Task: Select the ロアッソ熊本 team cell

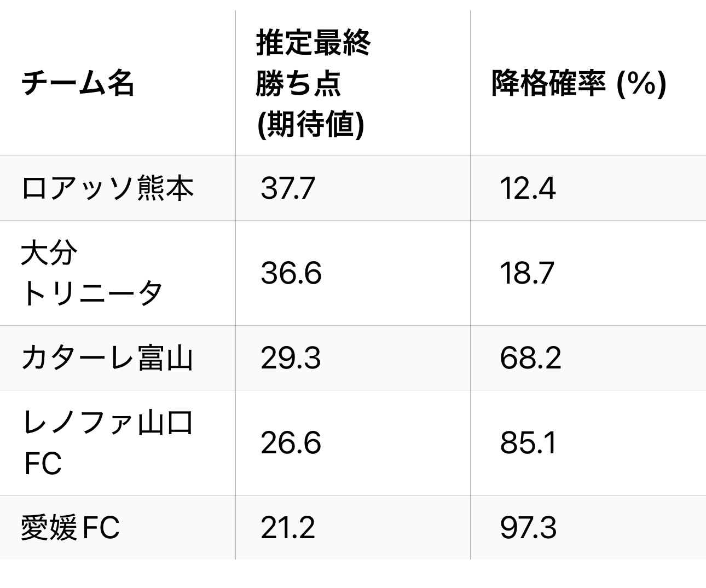Action: click(x=107, y=188)
